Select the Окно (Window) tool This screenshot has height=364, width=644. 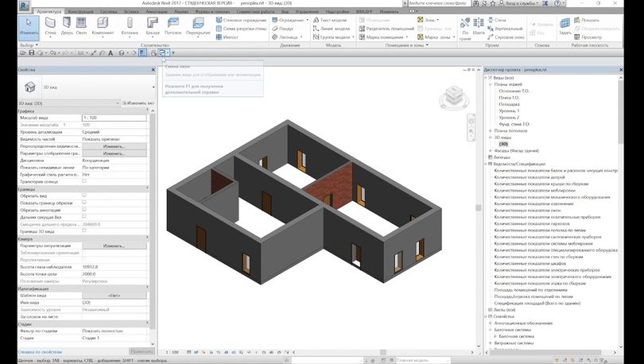(x=81, y=25)
